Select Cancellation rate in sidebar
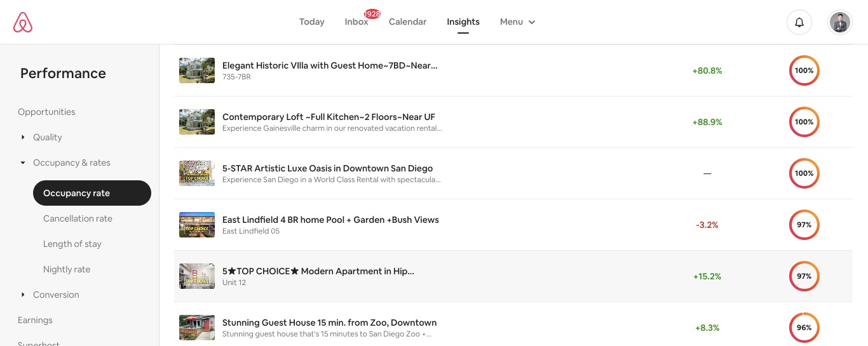 78,218
